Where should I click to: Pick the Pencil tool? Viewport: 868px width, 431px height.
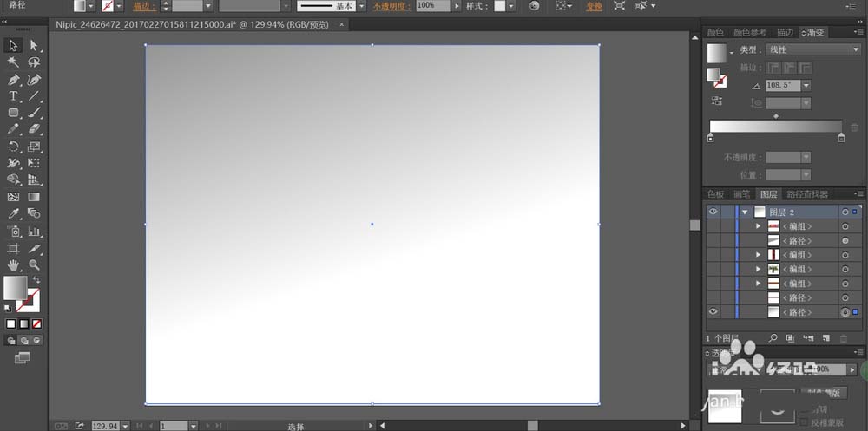(13, 129)
